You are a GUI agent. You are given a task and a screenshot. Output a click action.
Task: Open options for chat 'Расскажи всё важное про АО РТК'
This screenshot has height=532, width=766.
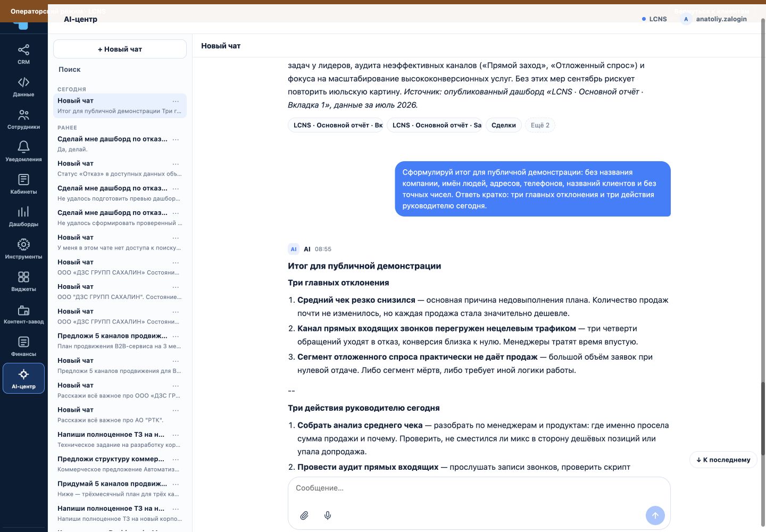(176, 410)
